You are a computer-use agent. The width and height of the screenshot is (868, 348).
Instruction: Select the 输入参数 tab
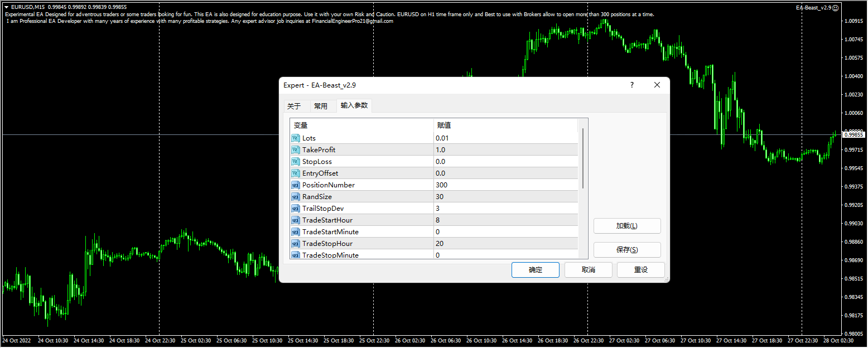(x=354, y=105)
